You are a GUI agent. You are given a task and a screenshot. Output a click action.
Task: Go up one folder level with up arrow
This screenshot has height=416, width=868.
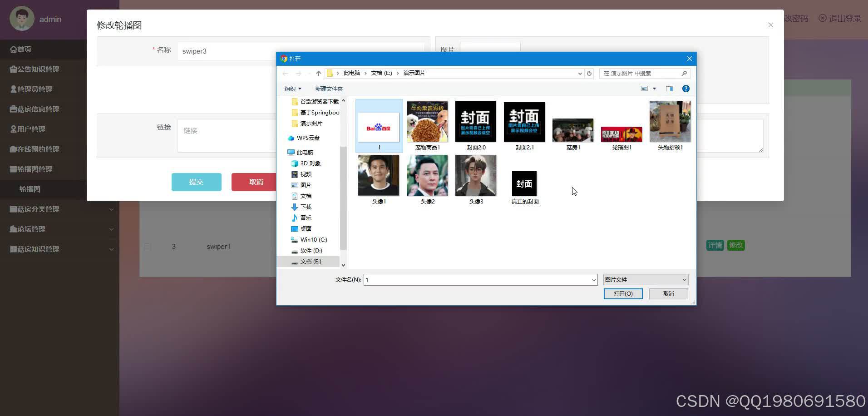pyautogui.click(x=319, y=73)
